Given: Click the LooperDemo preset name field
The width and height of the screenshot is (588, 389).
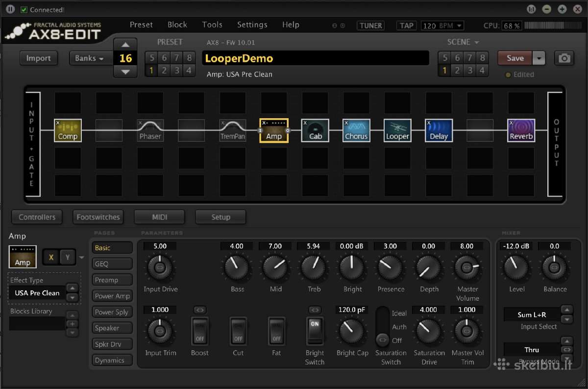Looking at the screenshot, I should click(x=316, y=58).
